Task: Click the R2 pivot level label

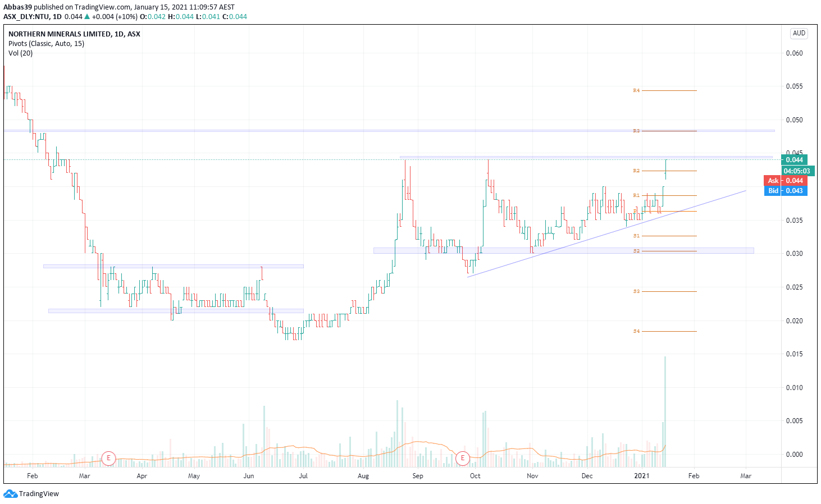Action: [x=636, y=171]
